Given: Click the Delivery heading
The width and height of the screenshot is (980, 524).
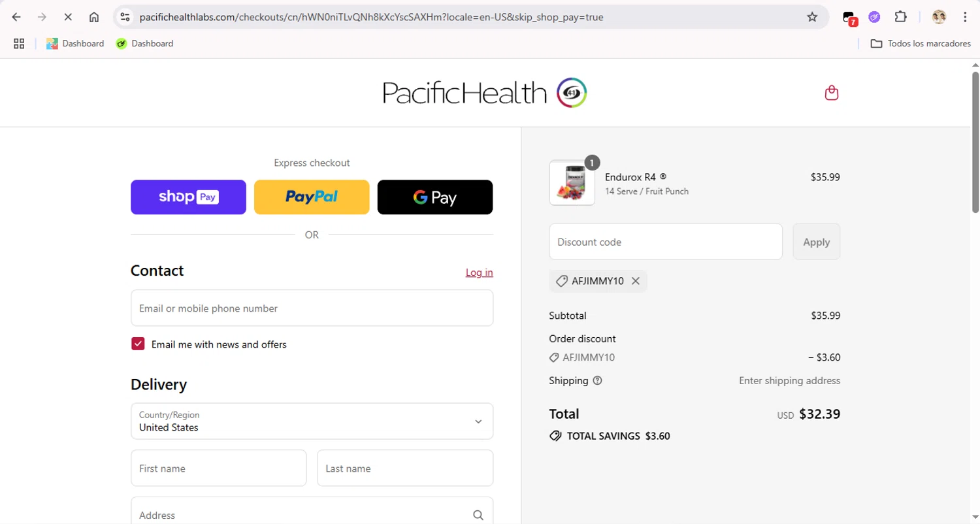Looking at the screenshot, I should (159, 384).
